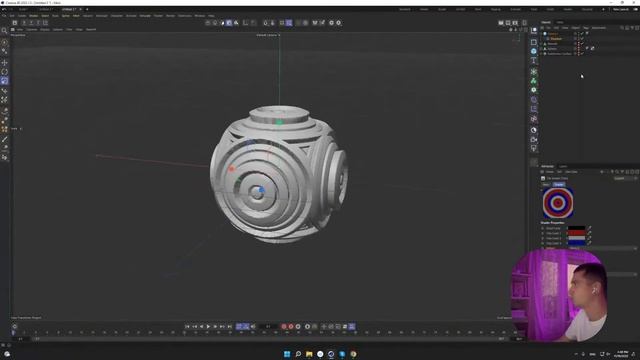The width and height of the screenshot is (640, 360).
Task: Click the Attributes filter funnel icon
Action: (622, 172)
